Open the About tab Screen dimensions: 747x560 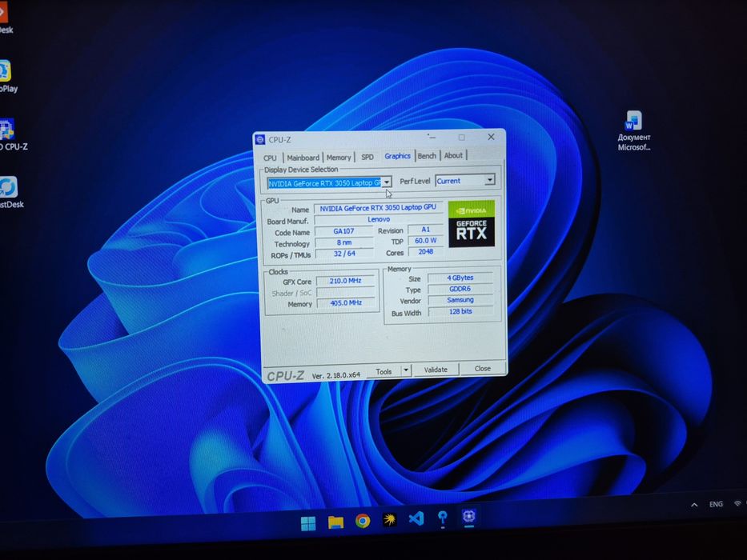[453, 155]
